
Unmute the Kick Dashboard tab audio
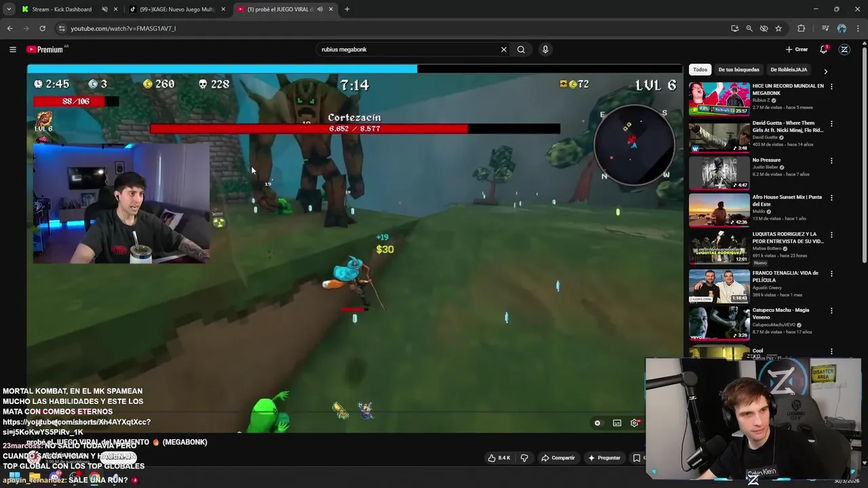tap(104, 9)
